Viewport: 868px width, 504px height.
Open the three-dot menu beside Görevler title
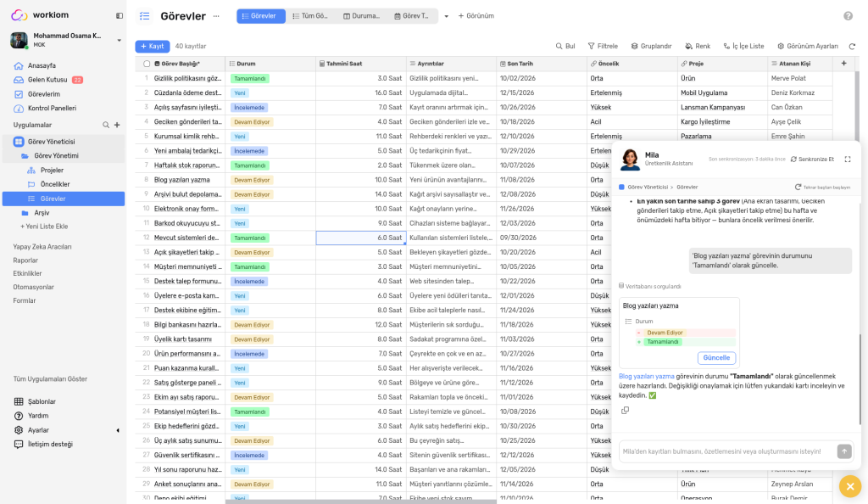click(x=216, y=16)
